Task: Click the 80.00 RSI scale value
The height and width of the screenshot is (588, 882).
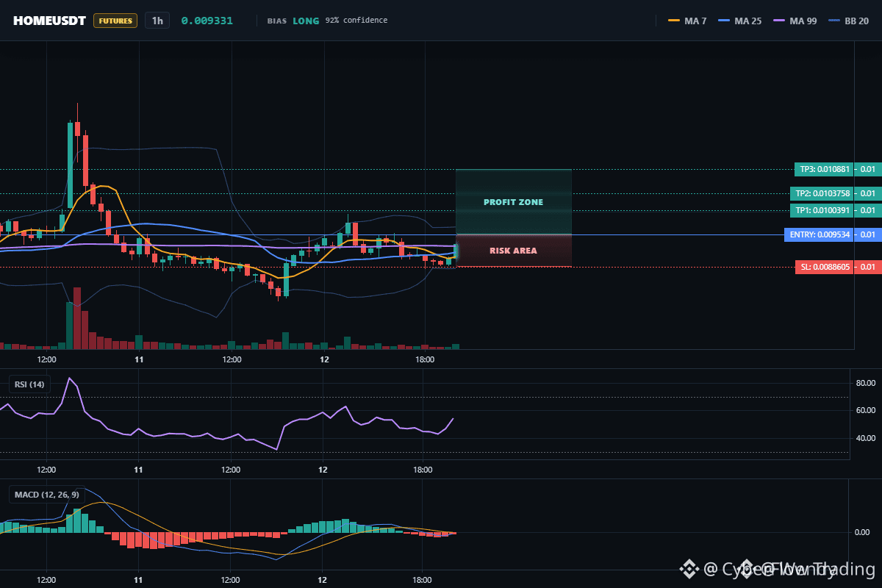Action: pyautogui.click(x=866, y=383)
